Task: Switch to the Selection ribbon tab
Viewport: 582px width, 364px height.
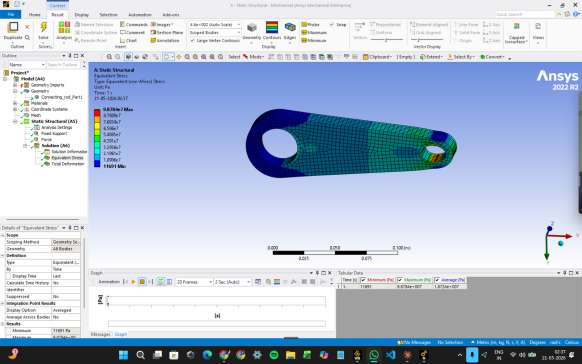Action: [108, 14]
